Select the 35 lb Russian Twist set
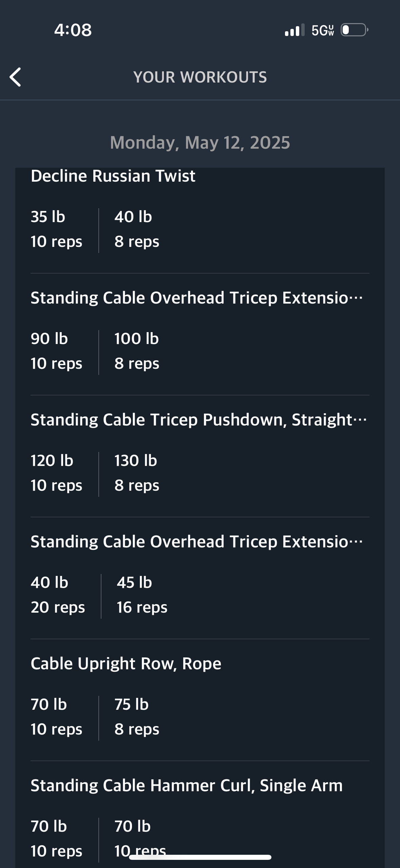400x868 pixels. pyautogui.click(x=56, y=229)
